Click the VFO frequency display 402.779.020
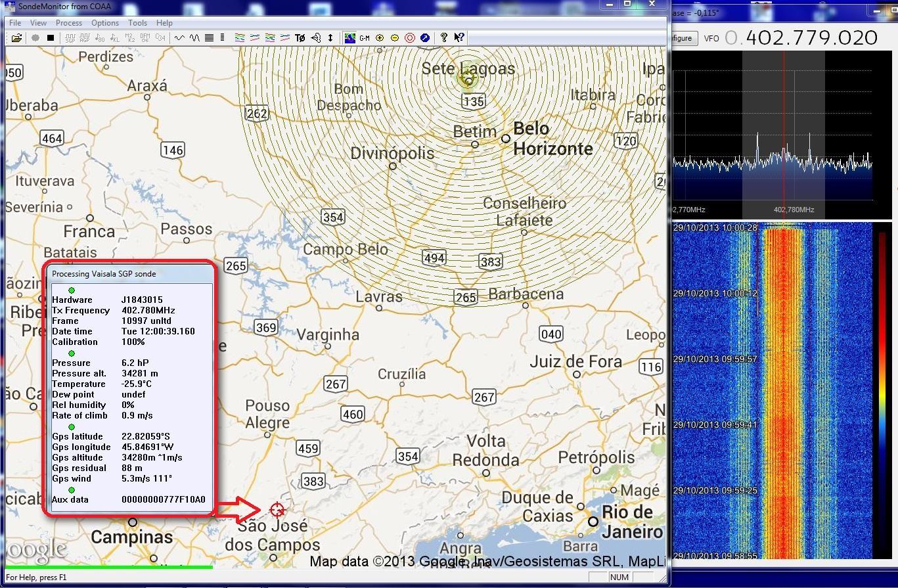Image resolution: width=898 pixels, height=588 pixels. (x=811, y=37)
